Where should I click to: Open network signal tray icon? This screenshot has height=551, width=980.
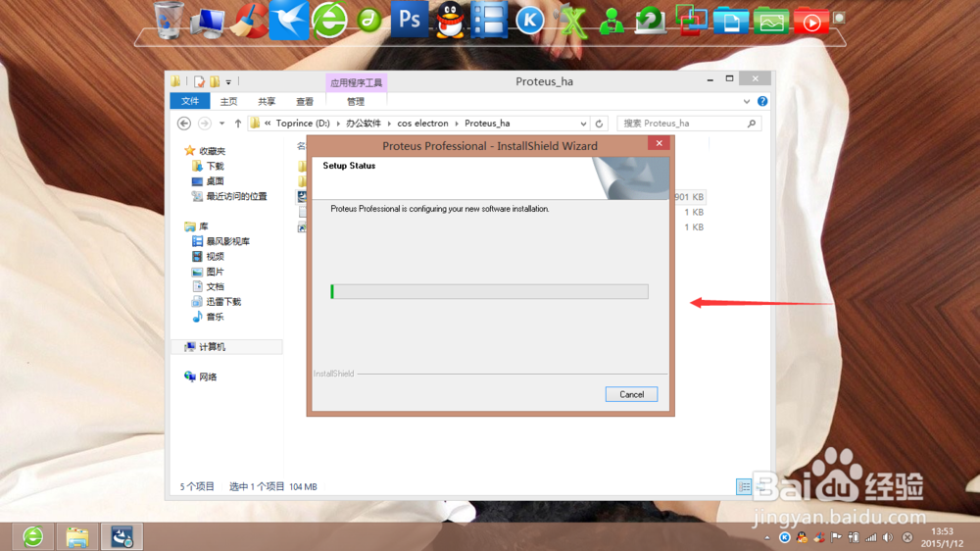pyautogui.click(x=870, y=537)
